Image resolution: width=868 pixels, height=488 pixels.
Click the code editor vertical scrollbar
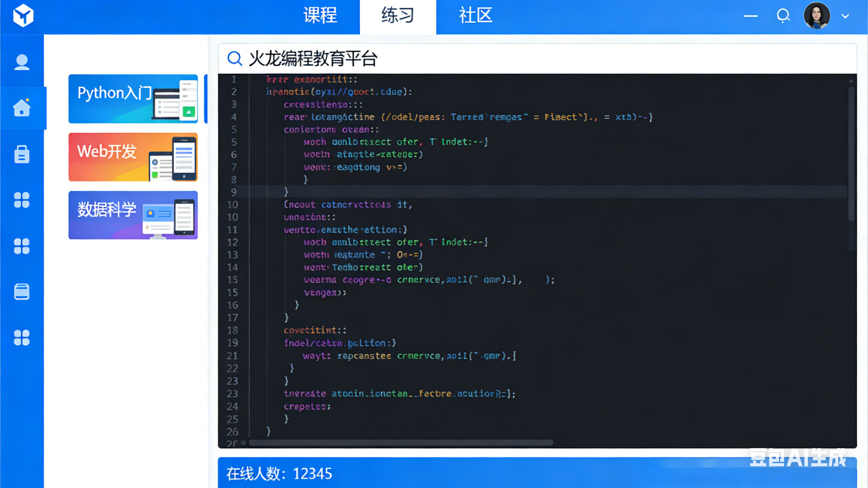851,153
